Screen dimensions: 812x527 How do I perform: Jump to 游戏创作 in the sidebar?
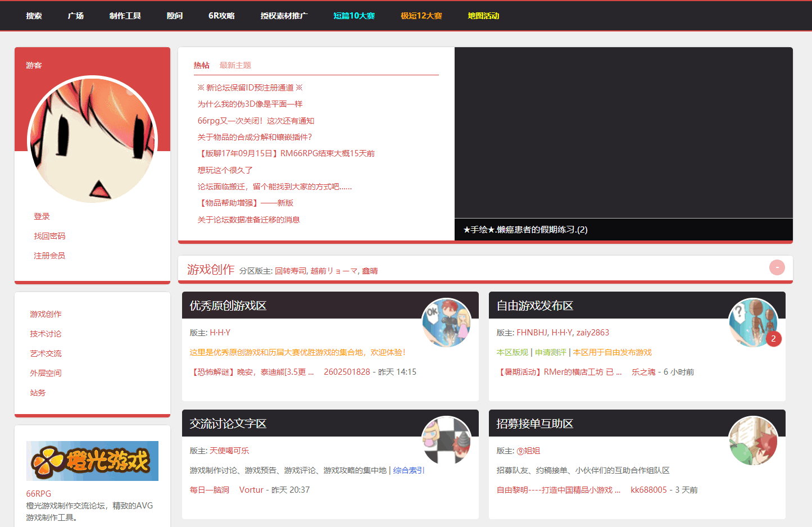tap(46, 314)
